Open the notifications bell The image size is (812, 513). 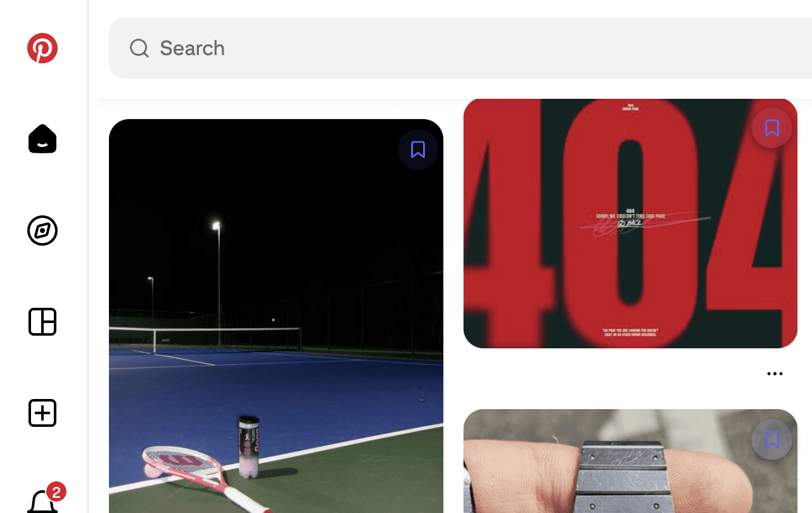click(42, 502)
